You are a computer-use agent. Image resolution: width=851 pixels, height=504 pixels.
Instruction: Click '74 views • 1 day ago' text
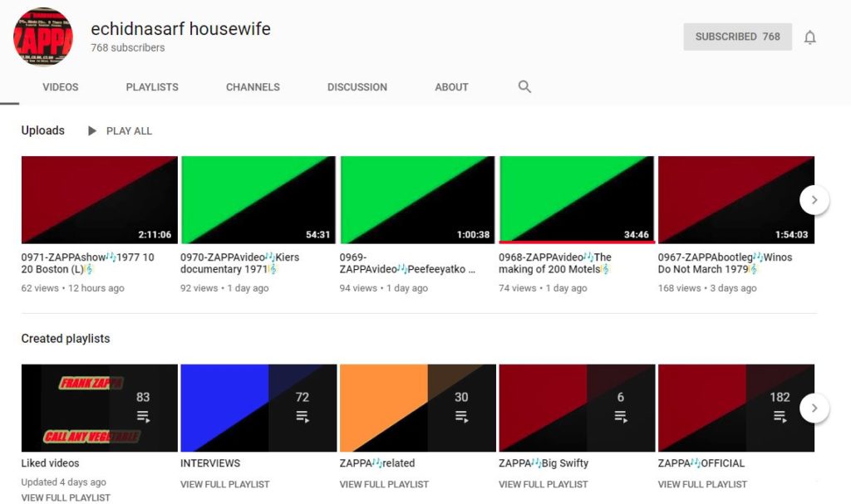(543, 288)
